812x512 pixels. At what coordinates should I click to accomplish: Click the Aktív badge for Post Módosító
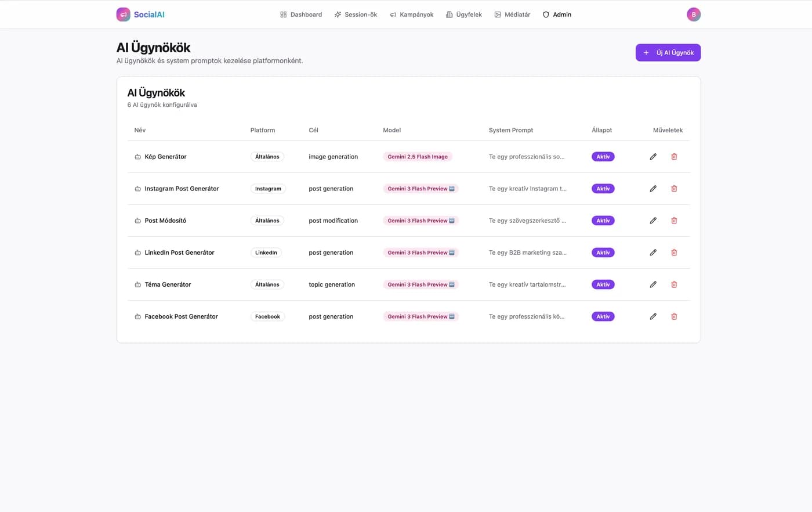[x=603, y=221]
